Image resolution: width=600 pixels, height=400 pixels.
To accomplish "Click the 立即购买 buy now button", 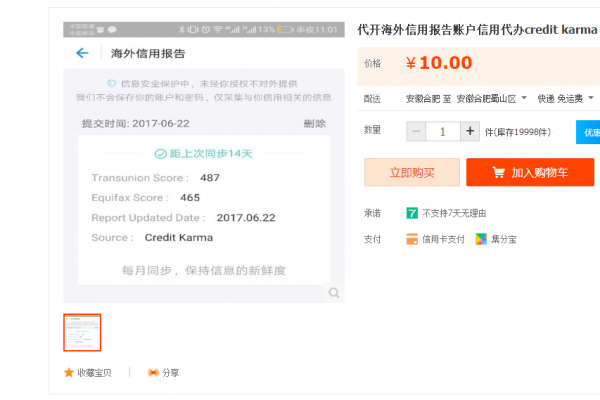I will click(x=412, y=172).
